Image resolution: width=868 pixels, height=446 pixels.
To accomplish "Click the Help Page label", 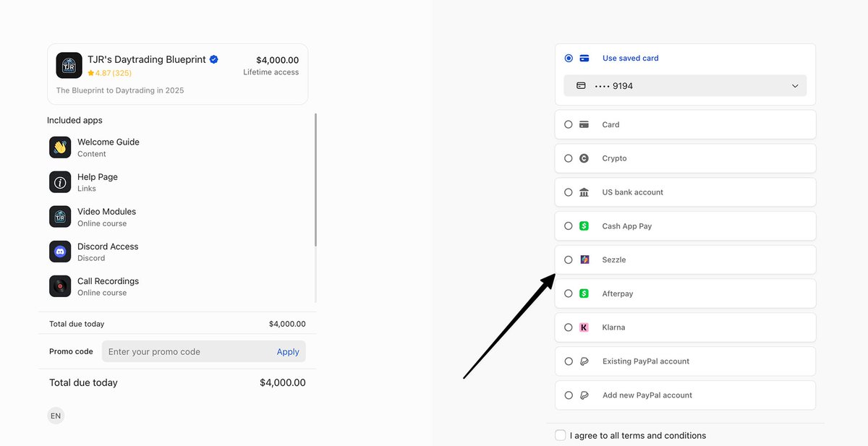I will [98, 177].
